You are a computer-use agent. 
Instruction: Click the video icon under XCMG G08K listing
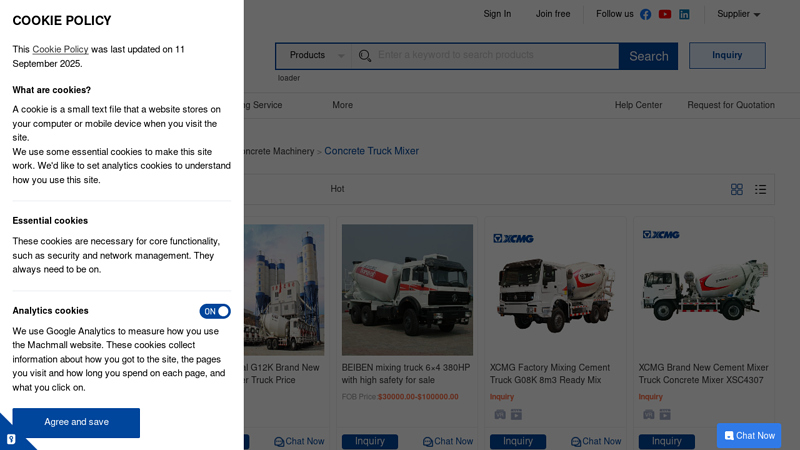coord(517,414)
